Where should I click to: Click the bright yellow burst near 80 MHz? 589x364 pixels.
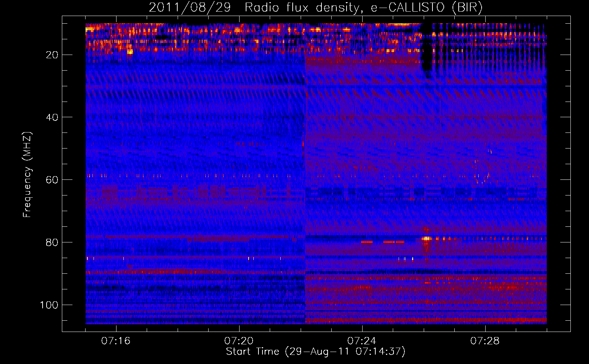coord(426,239)
